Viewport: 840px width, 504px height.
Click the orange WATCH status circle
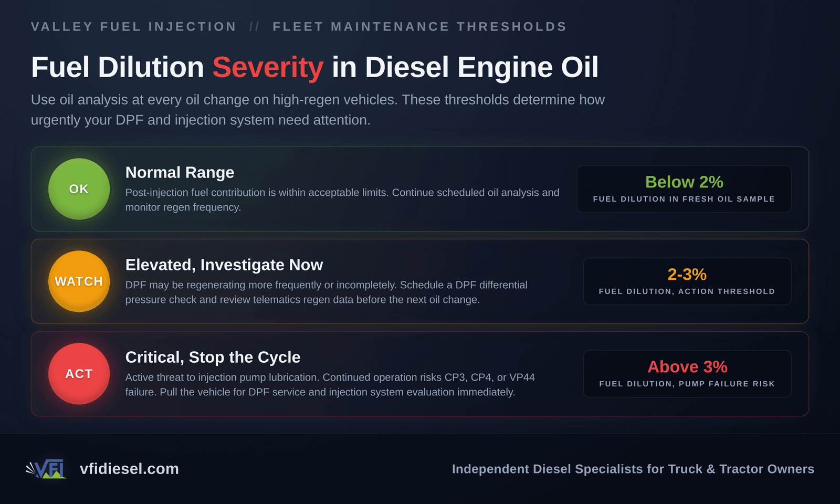[x=79, y=281]
